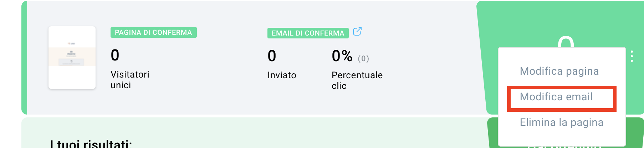
Task: Click the zero above Inviato
Action: [x=272, y=56]
